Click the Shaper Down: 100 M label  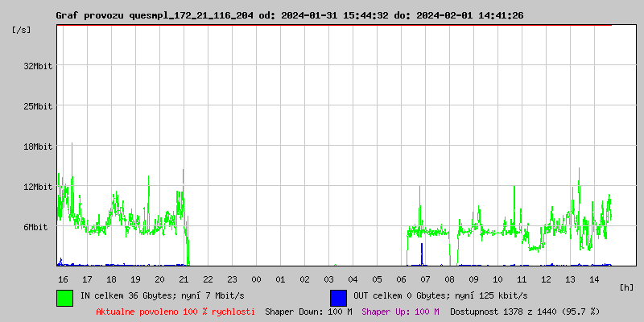click(x=308, y=311)
